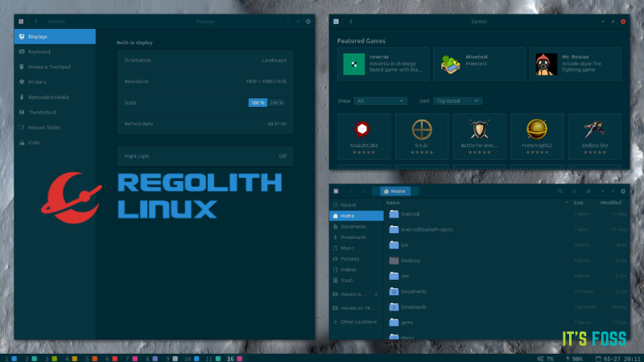The image size is (644, 362).
Task: Open the Minetest featured game card
Action: [479, 64]
